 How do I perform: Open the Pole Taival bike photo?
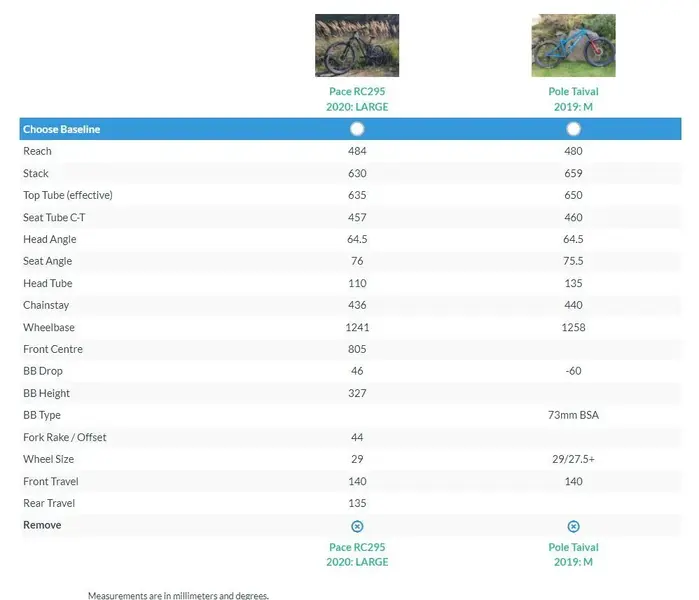[x=573, y=45]
